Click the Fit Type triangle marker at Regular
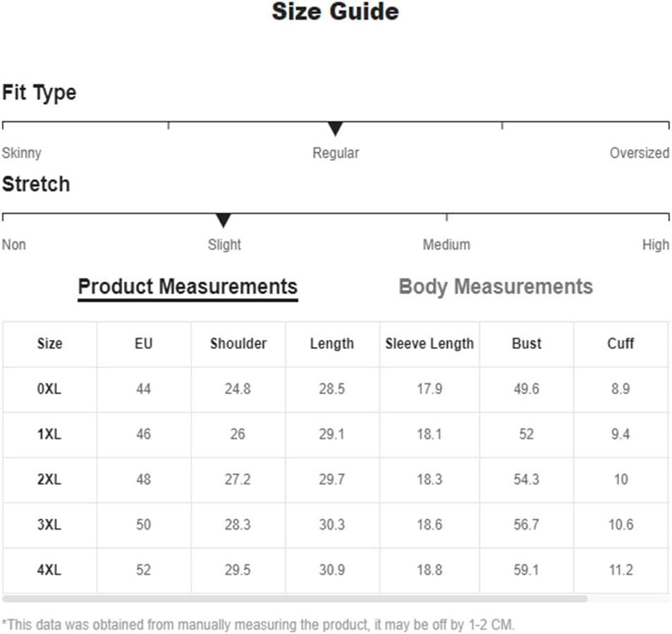This screenshot has width=672, height=634. pyautogui.click(x=335, y=128)
